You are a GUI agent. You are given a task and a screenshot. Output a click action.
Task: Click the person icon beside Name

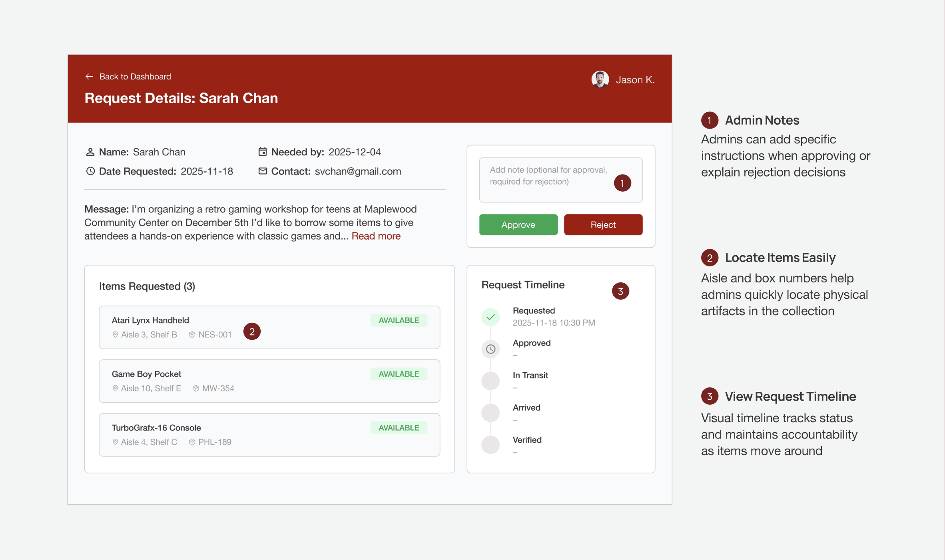90,152
